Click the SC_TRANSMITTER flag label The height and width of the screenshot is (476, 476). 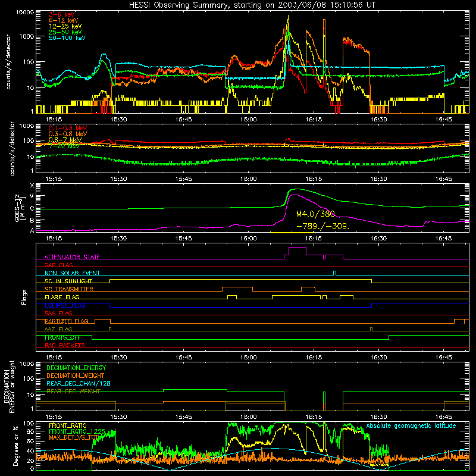pyautogui.click(x=68, y=289)
